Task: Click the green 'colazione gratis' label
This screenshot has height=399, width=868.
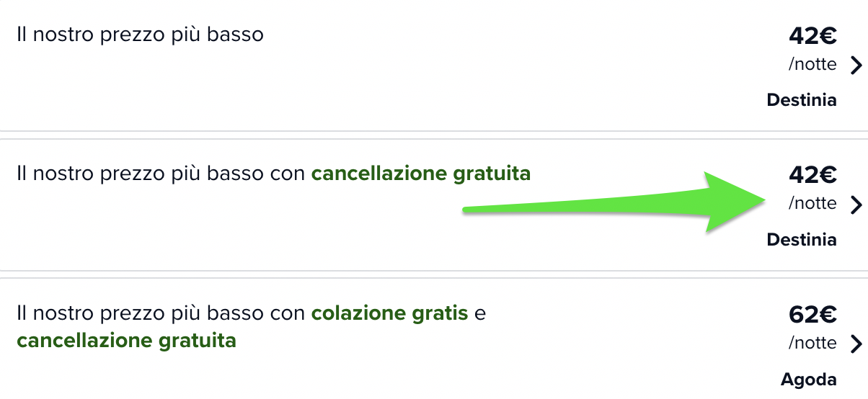Action: [x=389, y=313]
